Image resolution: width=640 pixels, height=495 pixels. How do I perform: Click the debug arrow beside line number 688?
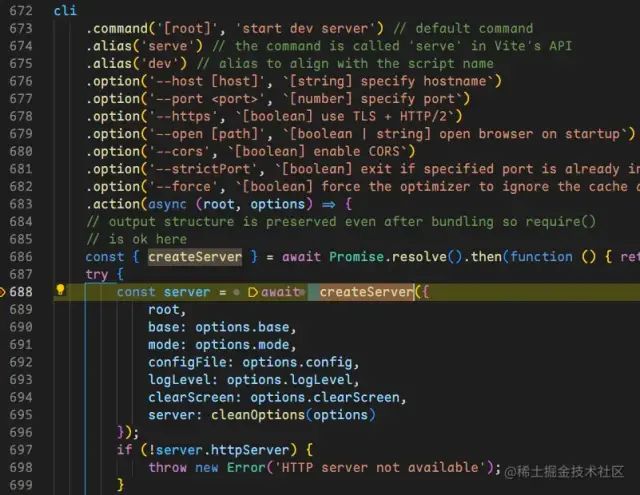pyautogui.click(x=2, y=292)
